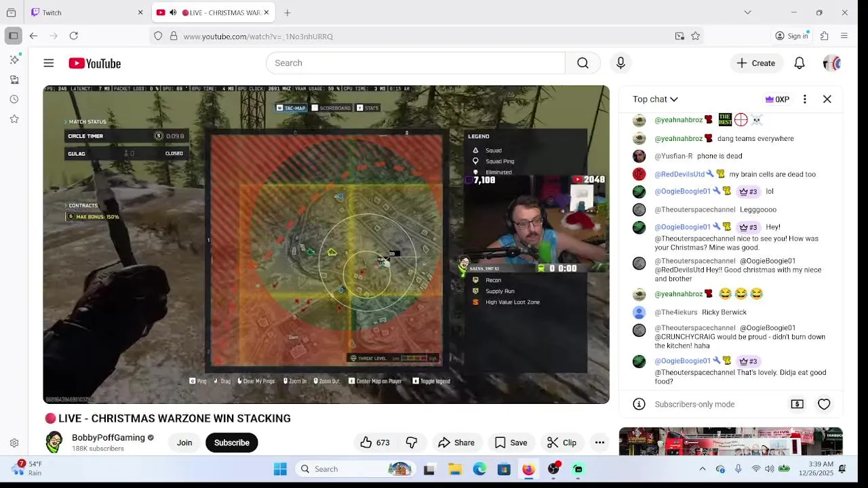Expand the list all tabs chevron
Image resolution: width=868 pixels, height=488 pixels.
747,12
